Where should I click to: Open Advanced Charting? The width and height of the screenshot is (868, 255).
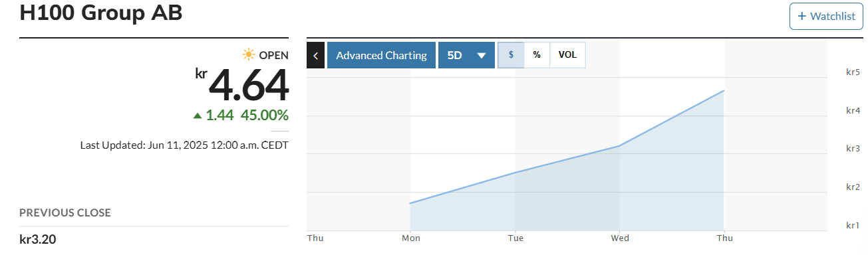point(381,55)
